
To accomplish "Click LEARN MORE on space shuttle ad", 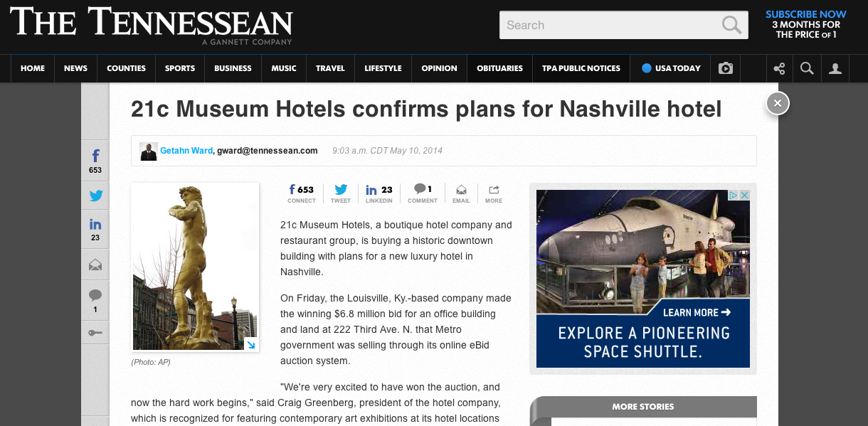I will [x=697, y=312].
